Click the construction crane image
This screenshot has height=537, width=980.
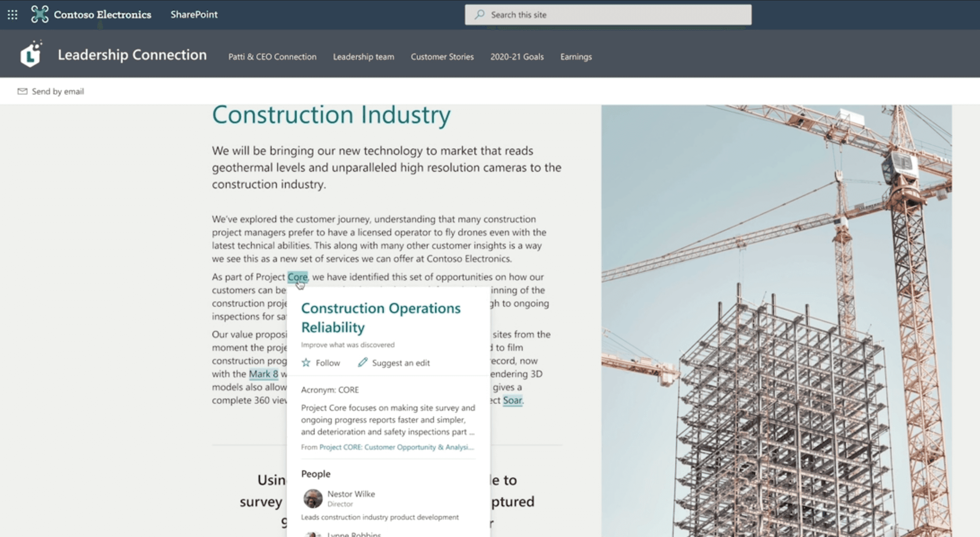pos(777,321)
